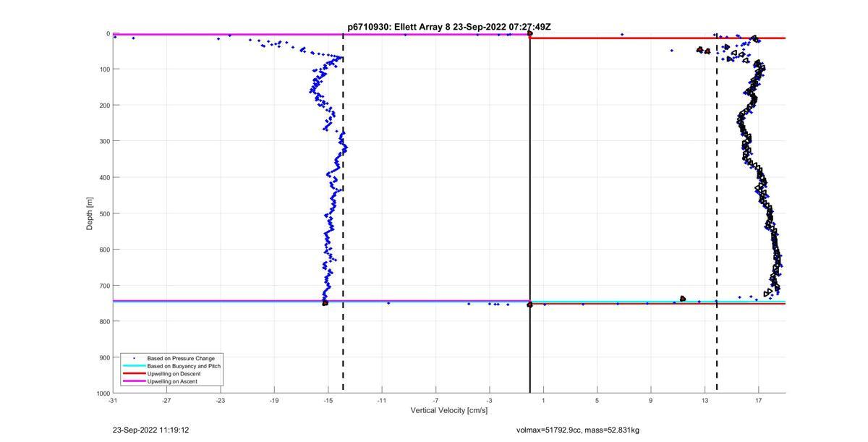Click the y-axis tick label '300'
This screenshot has width=868, height=442.
(104, 141)
